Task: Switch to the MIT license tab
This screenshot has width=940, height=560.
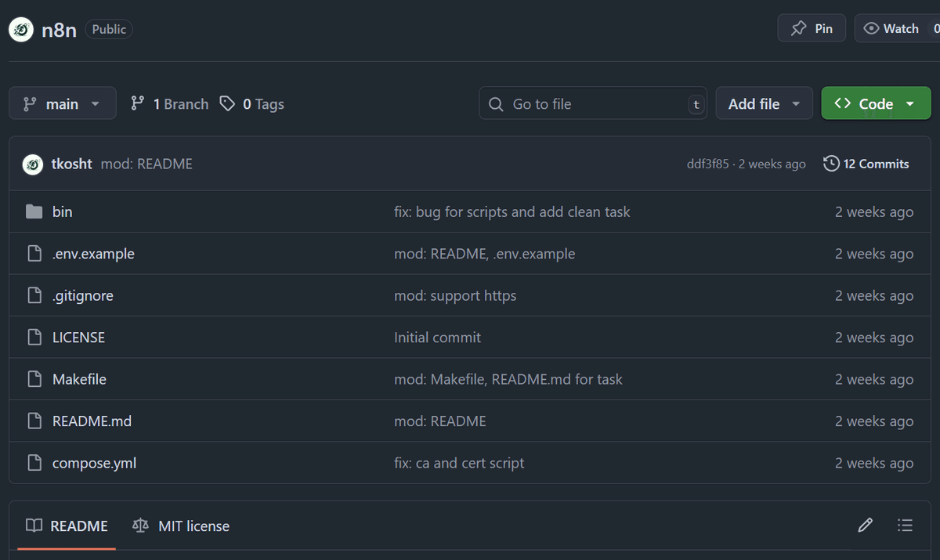Action: [x=181, y=526]
